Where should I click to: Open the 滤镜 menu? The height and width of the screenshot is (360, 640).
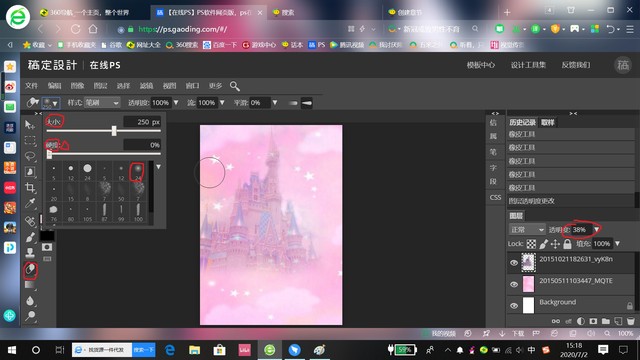(146, 86)
